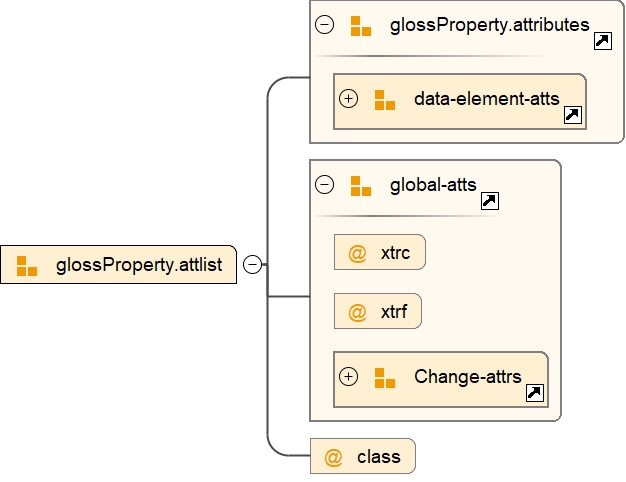
Task: Click the data-element-atts group icon
Action: [x=385, y=100]
